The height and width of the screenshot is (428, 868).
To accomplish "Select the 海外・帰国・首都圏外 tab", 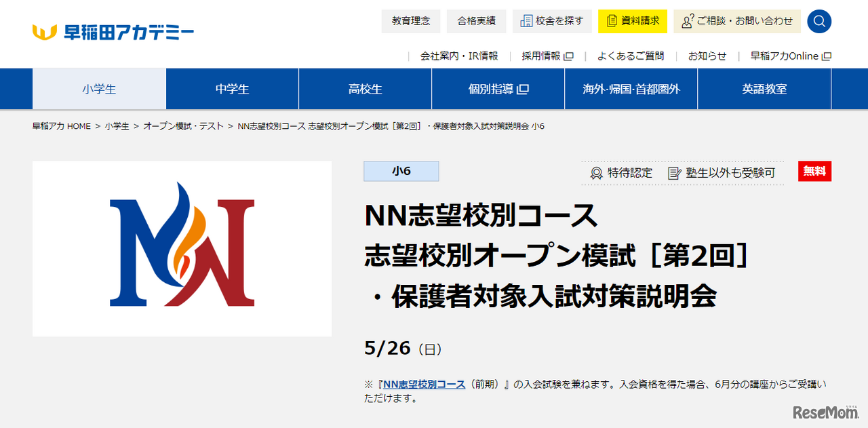I will tap(631, 89).
